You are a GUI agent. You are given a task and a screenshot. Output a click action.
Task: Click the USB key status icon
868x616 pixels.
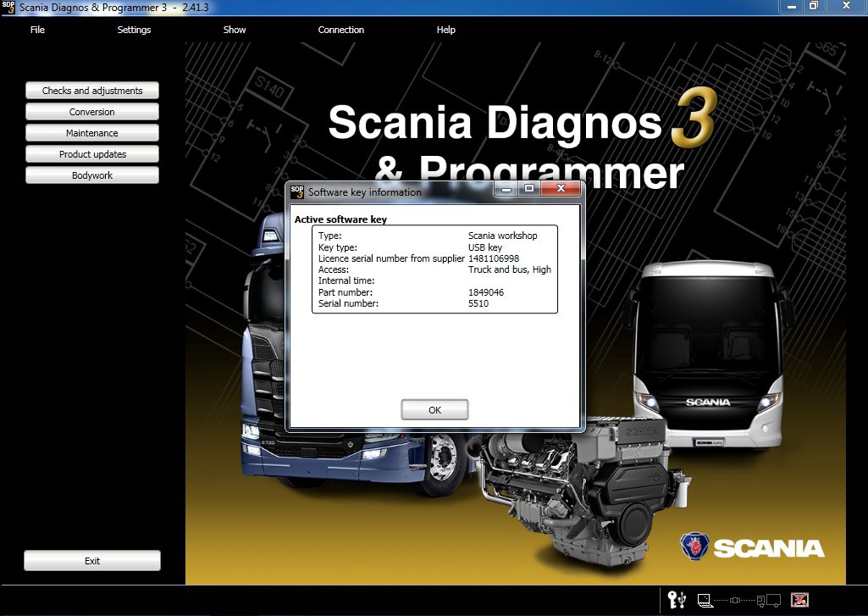coord(677,600)
